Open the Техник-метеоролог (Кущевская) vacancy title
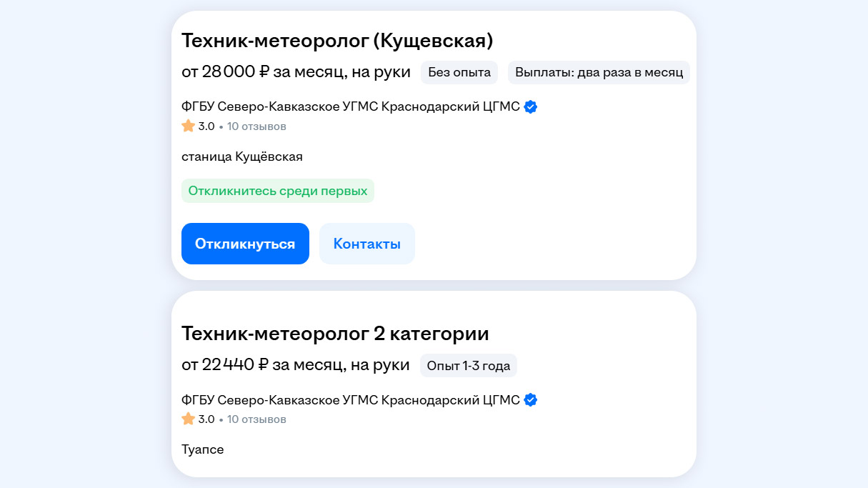 click(x=337, y=41)
